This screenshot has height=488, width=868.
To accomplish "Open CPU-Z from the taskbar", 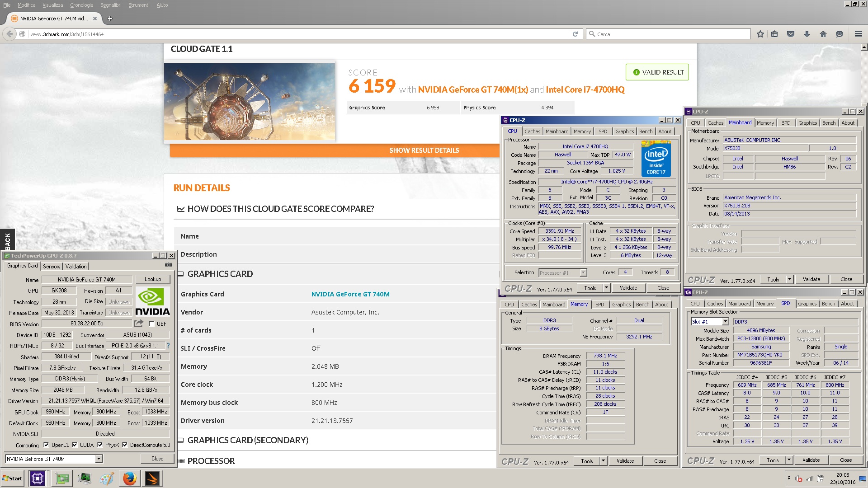I will [x=37, y=479].
